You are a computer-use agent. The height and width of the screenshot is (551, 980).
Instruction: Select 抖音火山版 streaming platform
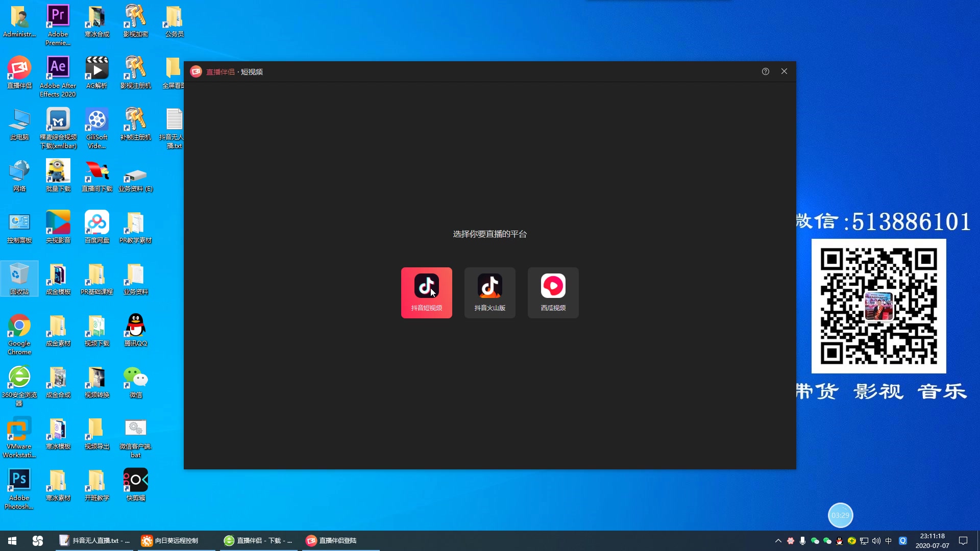click(x=489, y=292)
